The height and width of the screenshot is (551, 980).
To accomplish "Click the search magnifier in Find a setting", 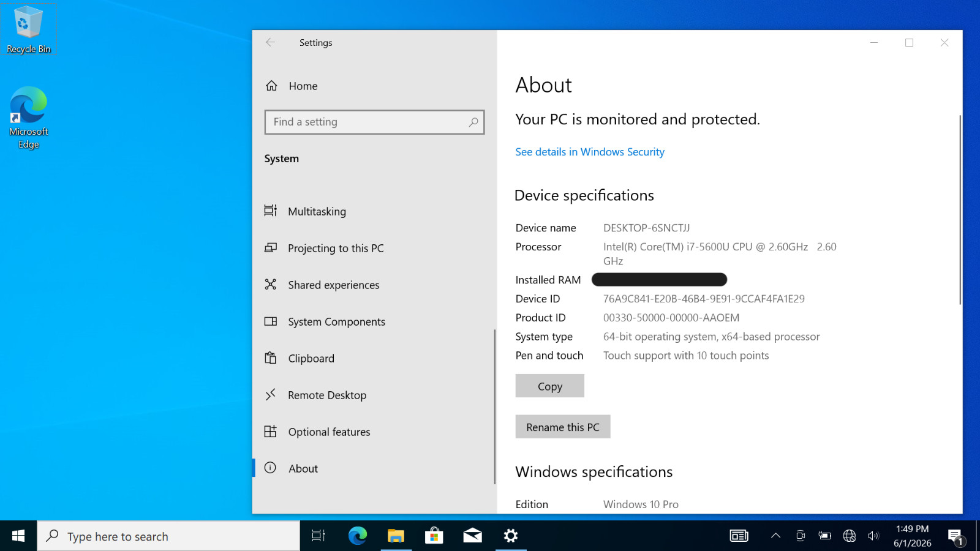I will pyautogui.click(x=473, y=122).
